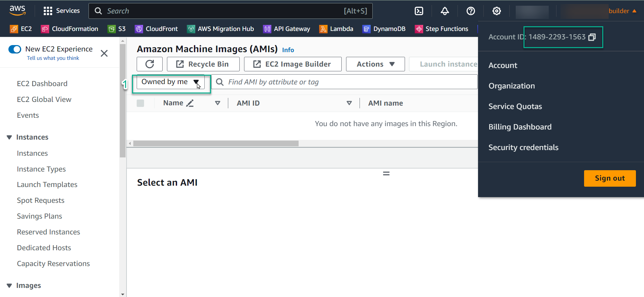Open Organization from the user menu
The height and width of the screenshot is (297, 644).
point(512,86)
